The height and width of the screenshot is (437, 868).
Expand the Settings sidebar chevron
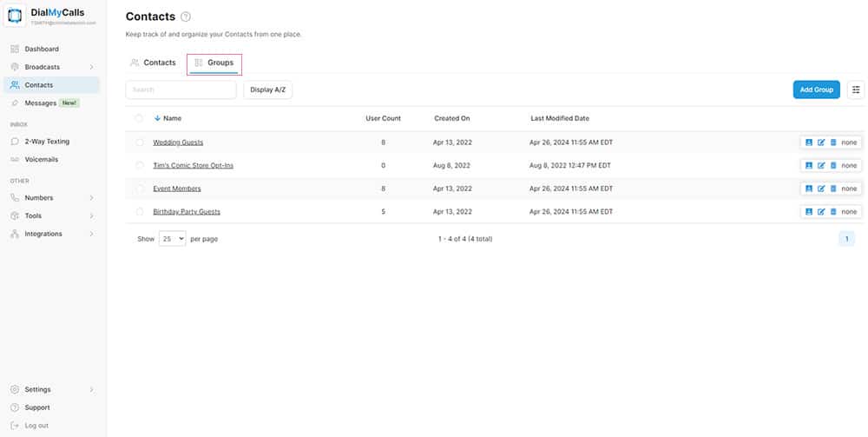tap(91, 389)
